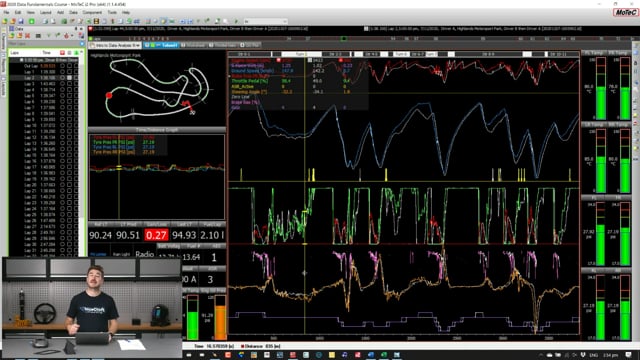
Task: Open the Edit menu
Action: [18, 13]
